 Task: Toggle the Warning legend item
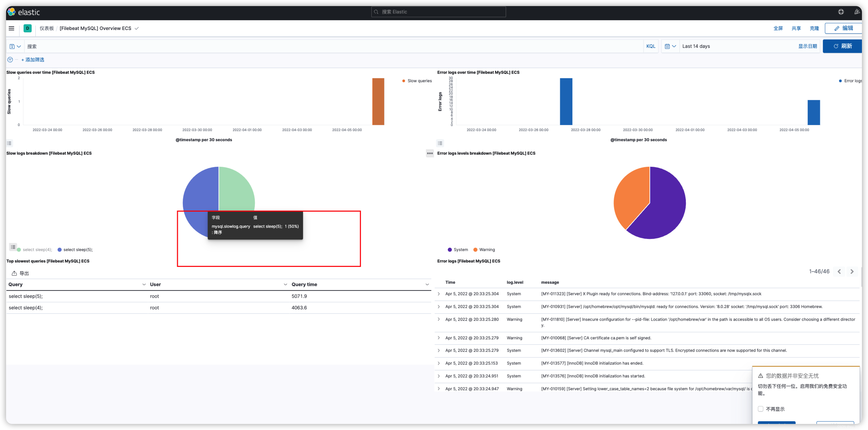(487, 250)
